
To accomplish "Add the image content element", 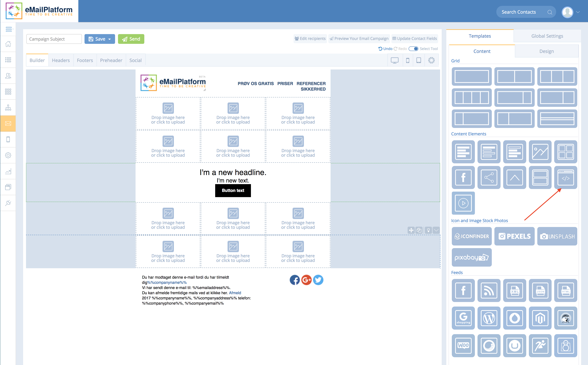I will point(540,152).
